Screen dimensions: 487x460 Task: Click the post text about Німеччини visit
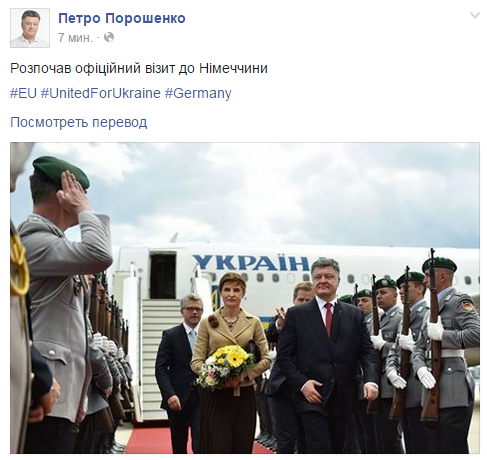click(x=139, y=68)
